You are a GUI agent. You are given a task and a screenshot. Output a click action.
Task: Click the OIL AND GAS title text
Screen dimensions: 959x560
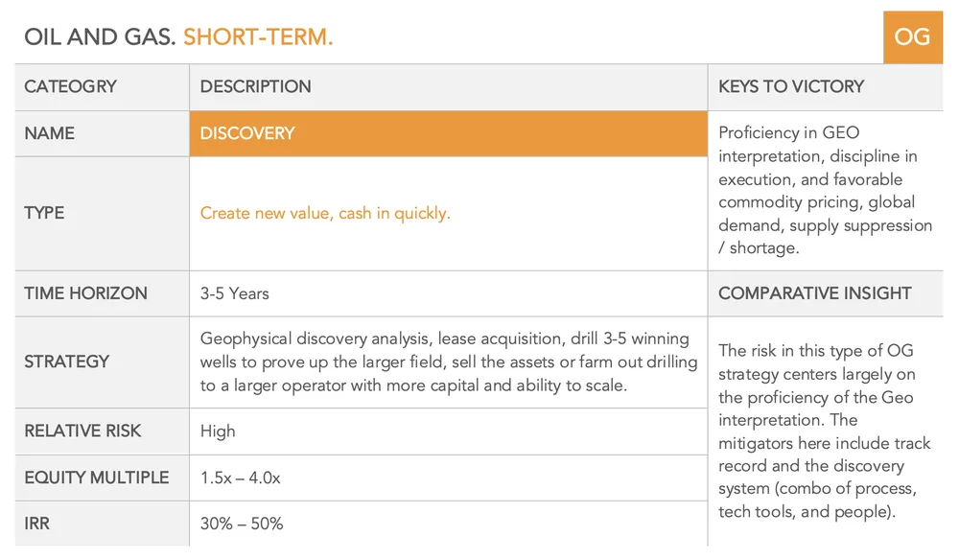click(x=101, y=37)
